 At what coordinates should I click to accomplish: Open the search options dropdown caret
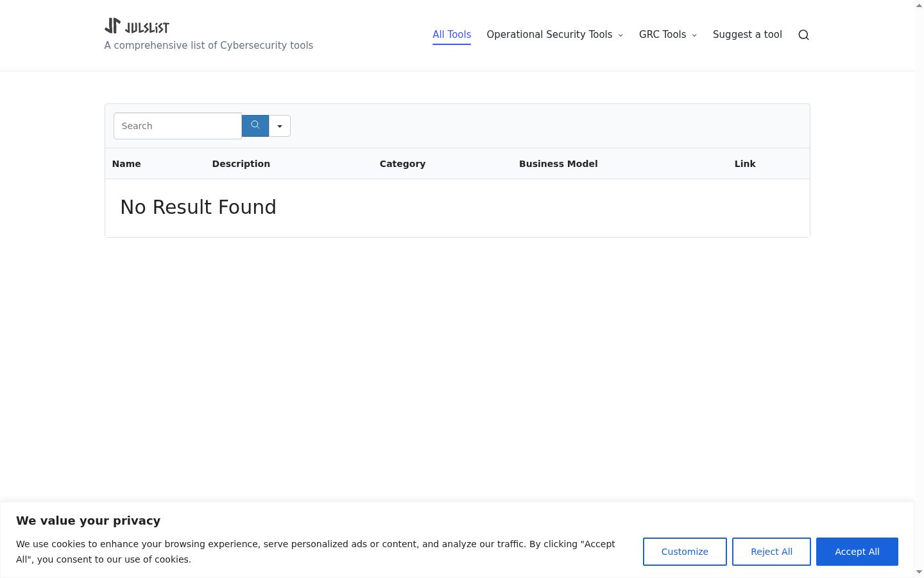(x=280, y=126)
